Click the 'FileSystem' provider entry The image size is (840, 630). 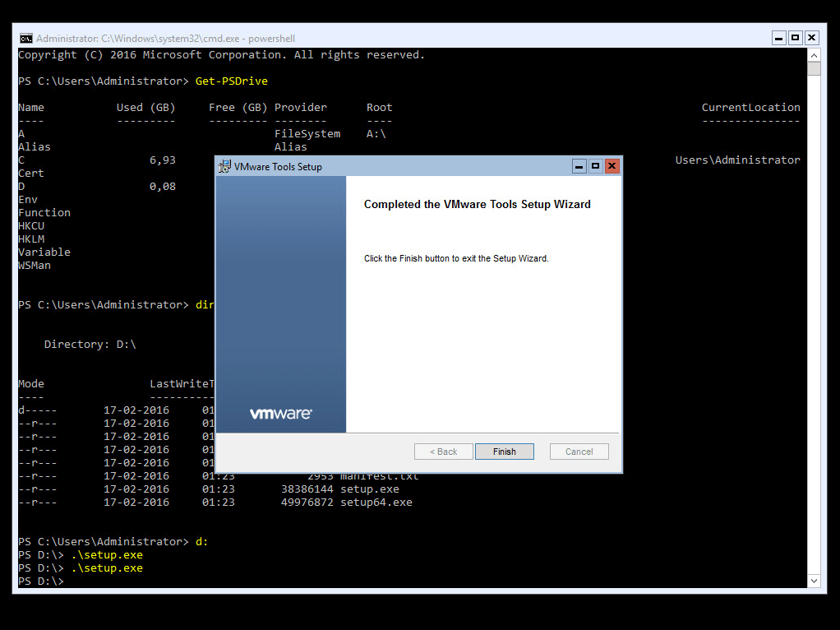(307, 133)
